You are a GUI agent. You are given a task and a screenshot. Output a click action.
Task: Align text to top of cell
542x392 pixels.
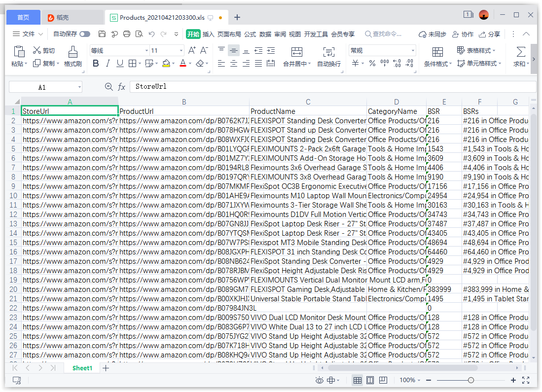coord(221,50)
